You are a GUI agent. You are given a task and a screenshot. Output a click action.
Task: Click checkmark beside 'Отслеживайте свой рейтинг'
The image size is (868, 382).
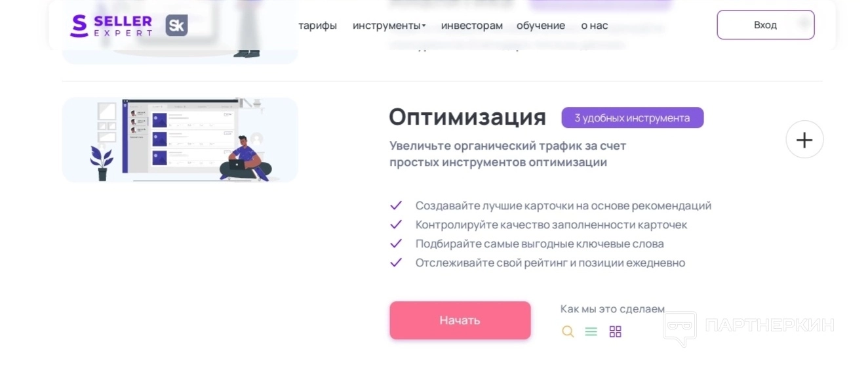pyautogui.click(x=396, y=263)
